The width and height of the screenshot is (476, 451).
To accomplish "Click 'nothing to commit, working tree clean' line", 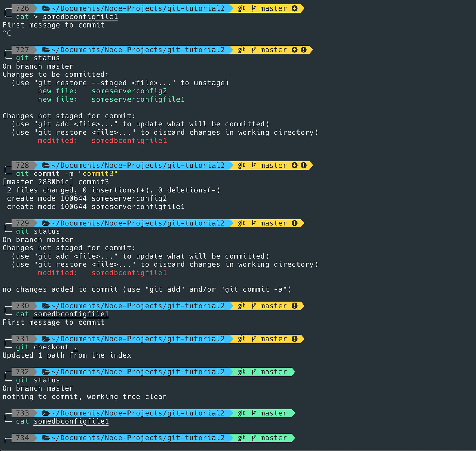I will pos(85,397).
